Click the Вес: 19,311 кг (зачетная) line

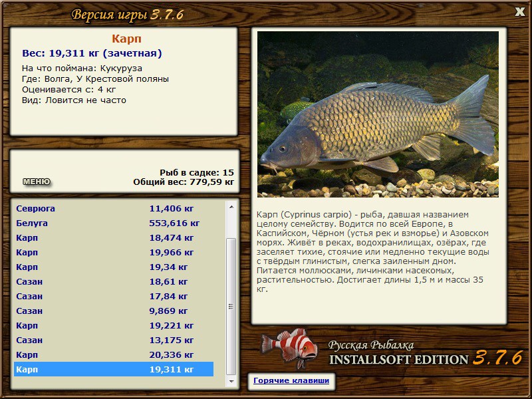(x=92, y=53)
